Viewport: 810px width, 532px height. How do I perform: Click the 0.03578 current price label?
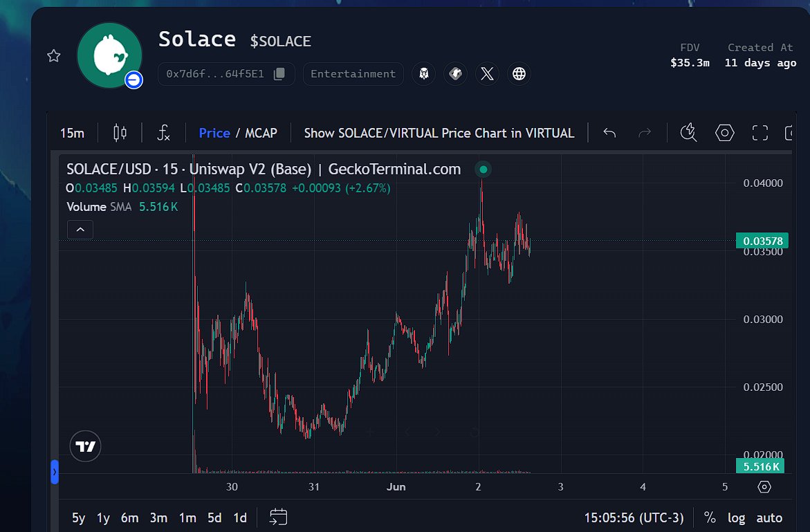tap(762, 241)
